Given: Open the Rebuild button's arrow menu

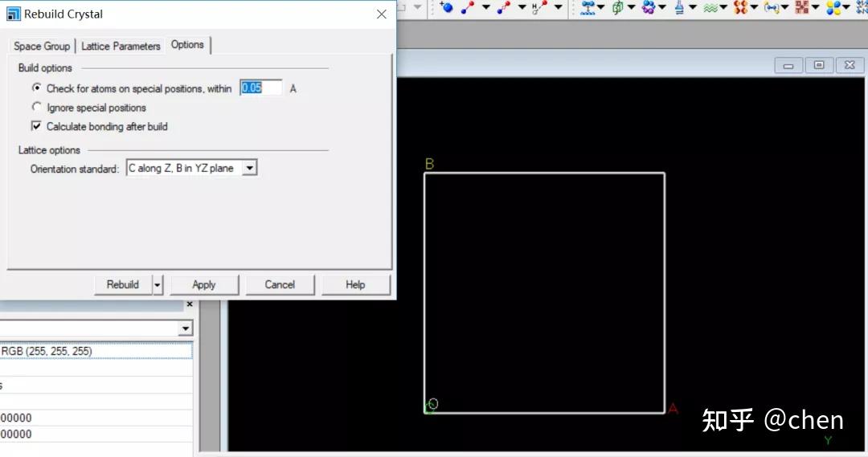Looking at the screenshot, I should pos(158,285).
